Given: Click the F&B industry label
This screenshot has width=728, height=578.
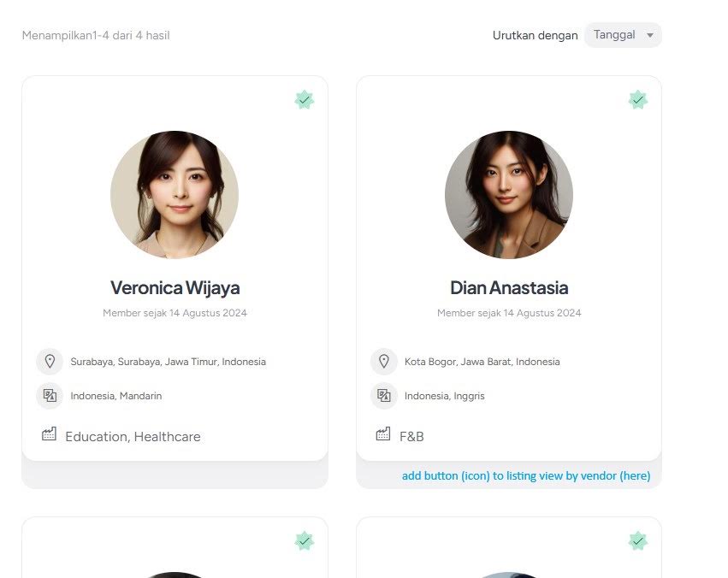Looking at the screenshot, I should tap(411, 437).
